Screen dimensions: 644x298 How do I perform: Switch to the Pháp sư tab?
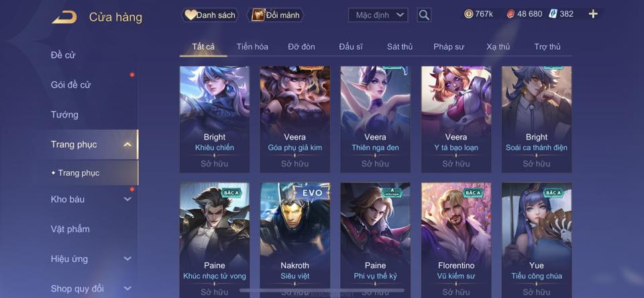tap(449, 47)
